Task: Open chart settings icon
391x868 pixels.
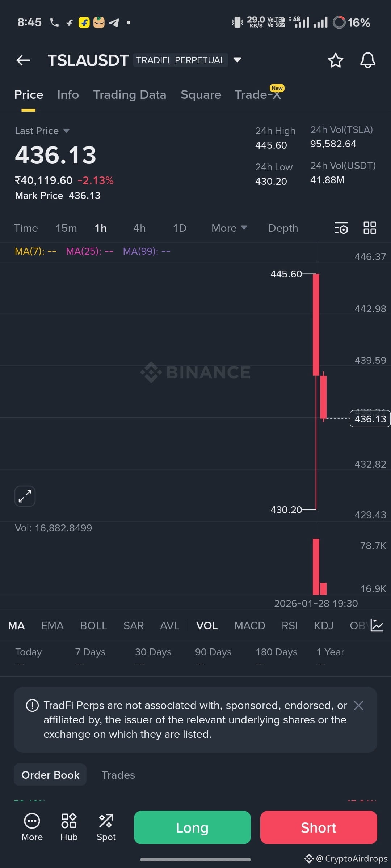Action: (341, 228)
